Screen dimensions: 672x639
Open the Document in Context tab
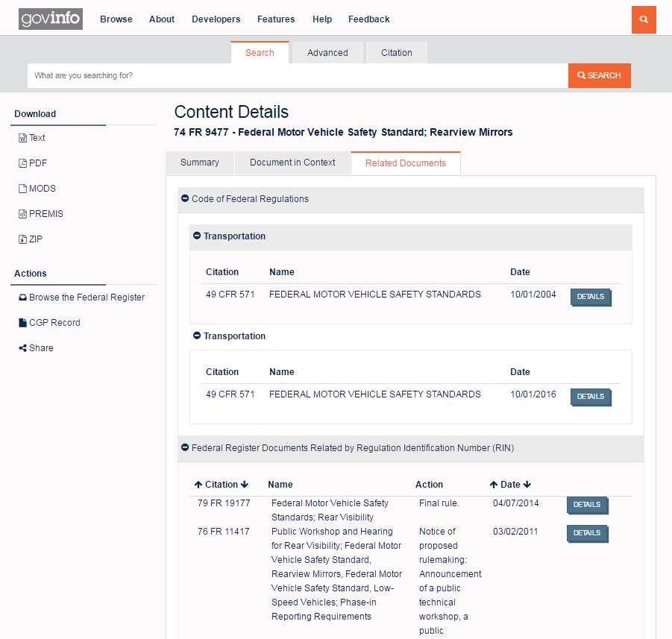(292, 163)
